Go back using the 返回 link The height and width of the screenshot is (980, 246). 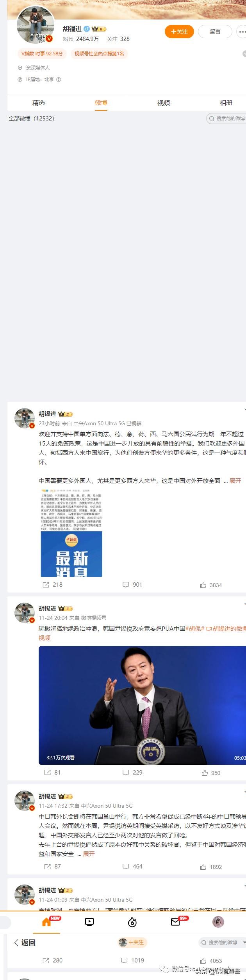[x=25, y=942]
